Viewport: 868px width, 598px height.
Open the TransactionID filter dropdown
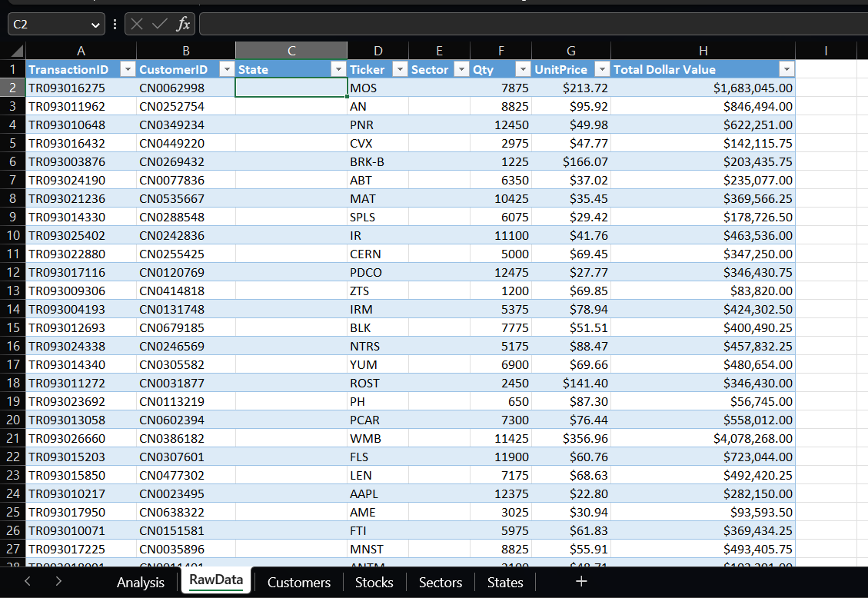[x=128, y=69]
